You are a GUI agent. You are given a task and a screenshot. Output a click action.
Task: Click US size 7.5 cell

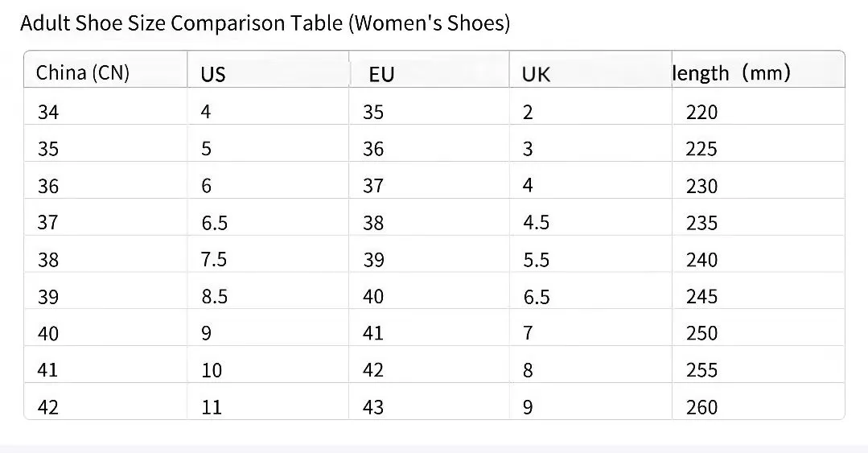click(215, 260)
